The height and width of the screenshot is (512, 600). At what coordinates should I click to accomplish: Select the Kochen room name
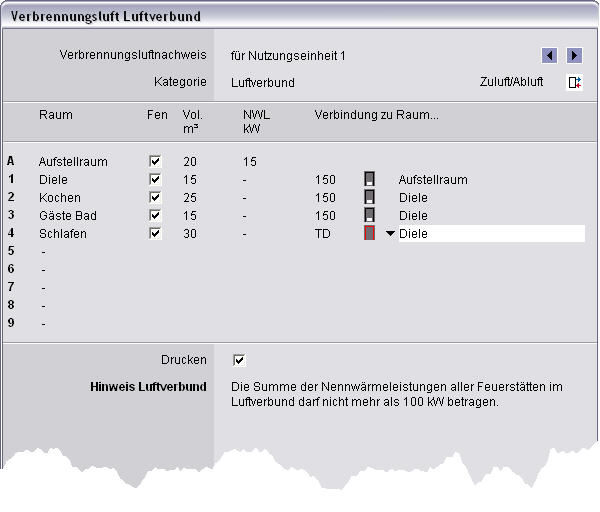tap(60, 198)
